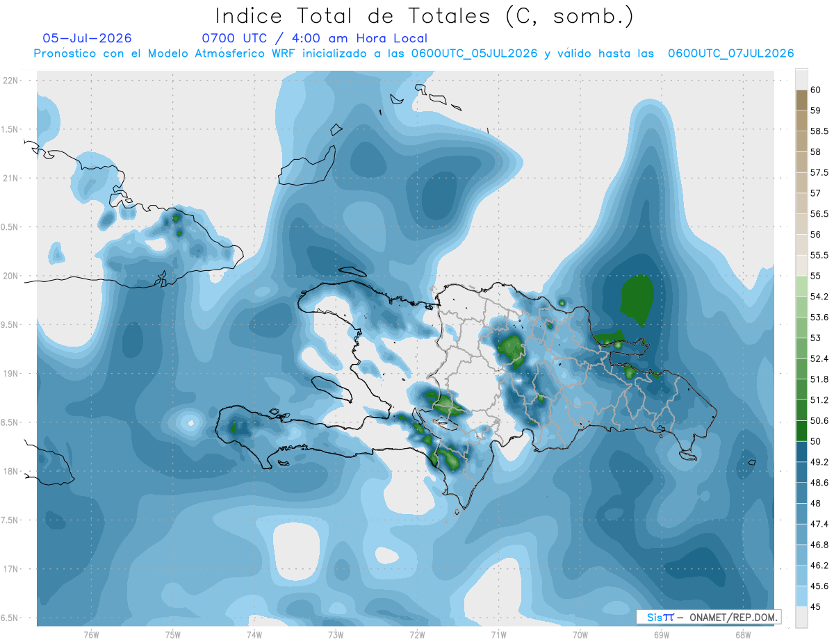
Task: Click the legend value "53.6"
Action: coord(819,317)
